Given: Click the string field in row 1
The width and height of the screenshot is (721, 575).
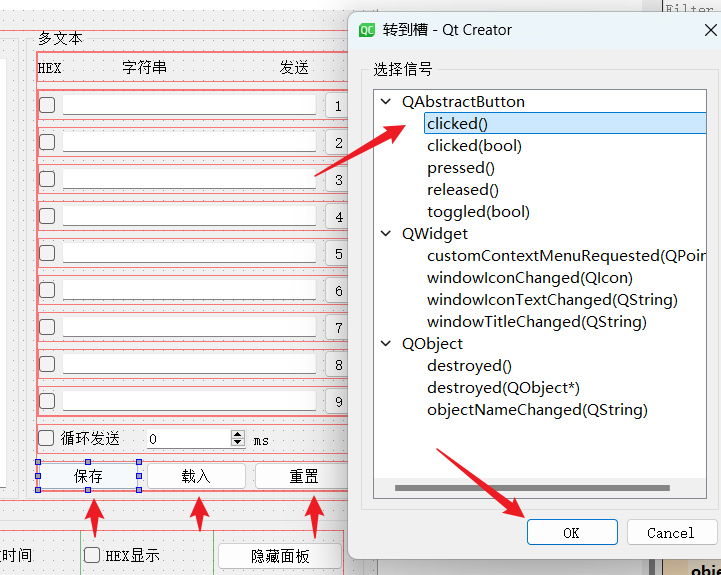Looking at the screenshot, I should point(189,105).
